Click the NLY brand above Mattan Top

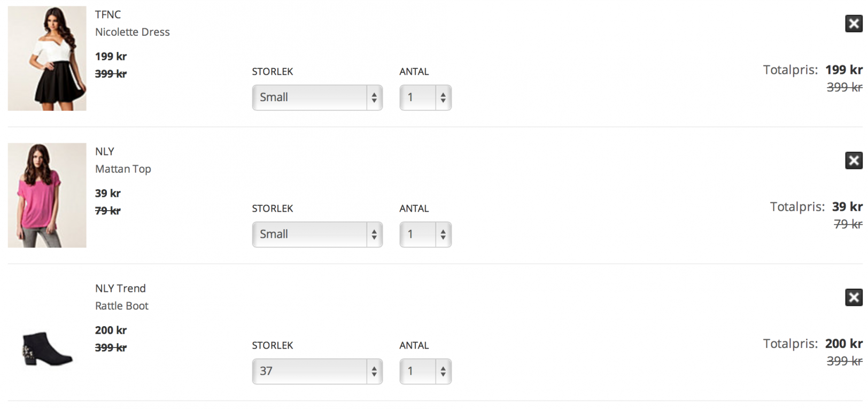tap(105, 151)
